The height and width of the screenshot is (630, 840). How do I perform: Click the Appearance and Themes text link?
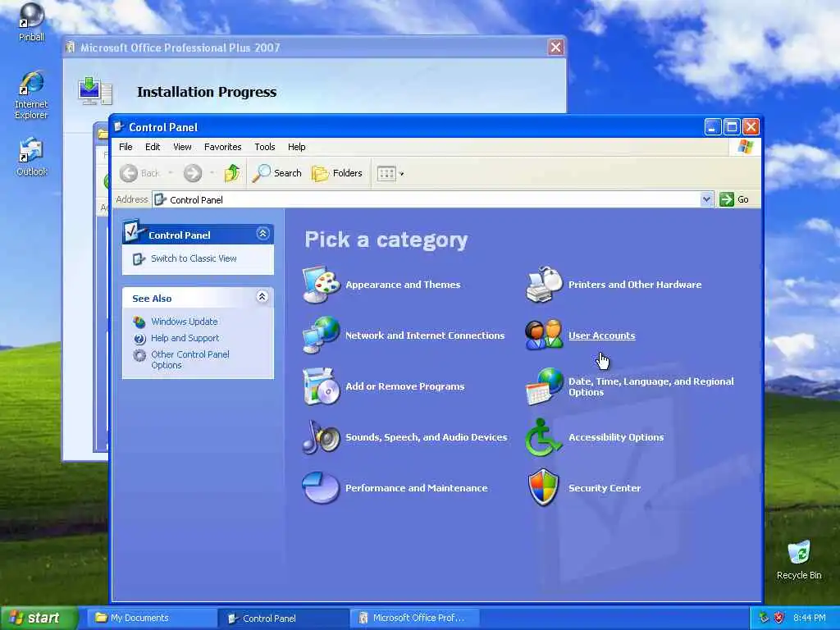click(403, 285)
